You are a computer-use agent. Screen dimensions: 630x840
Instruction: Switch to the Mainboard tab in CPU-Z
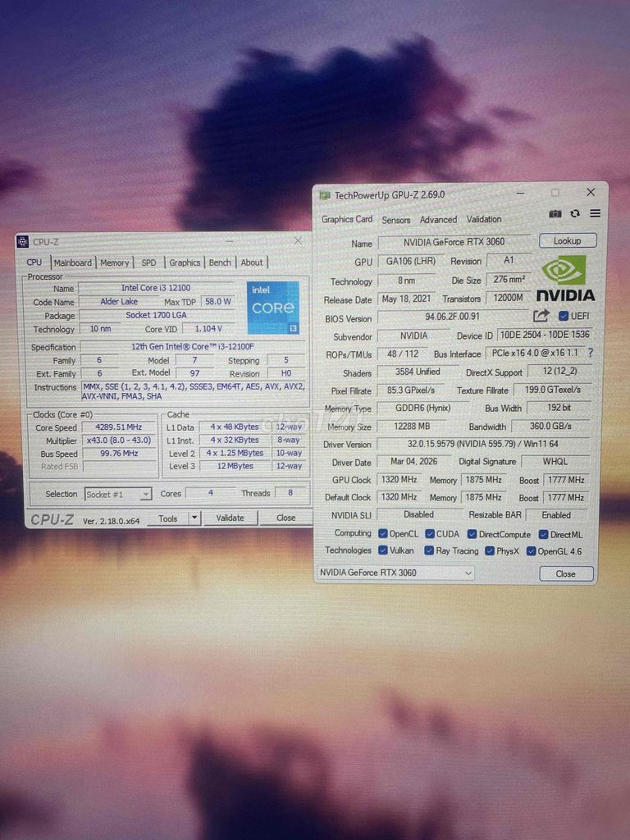pyautogui.click(x=73, y=262)
